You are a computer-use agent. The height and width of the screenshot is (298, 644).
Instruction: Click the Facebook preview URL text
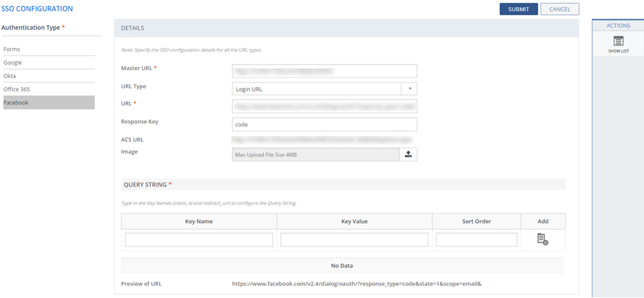tap(357, 284)
